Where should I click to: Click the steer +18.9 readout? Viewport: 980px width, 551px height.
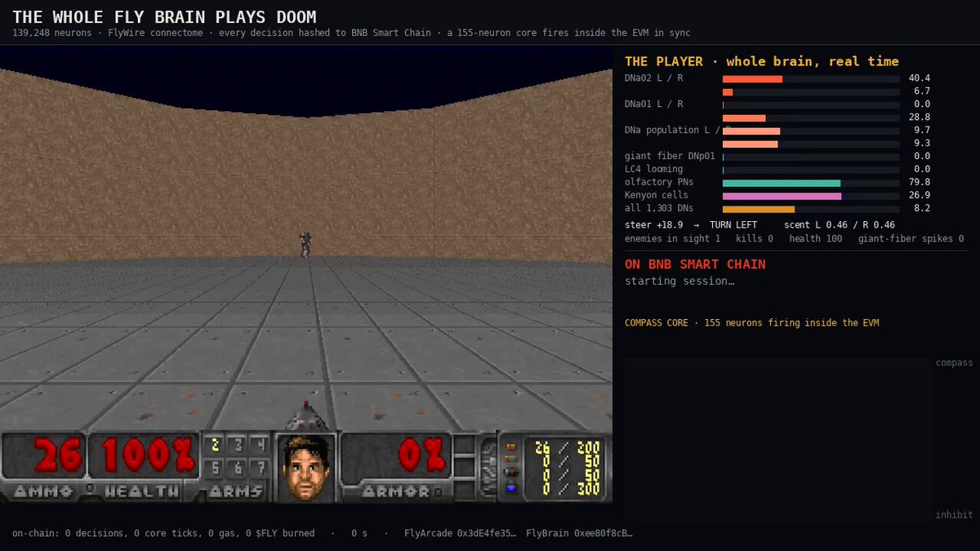[x=654, y=224]
